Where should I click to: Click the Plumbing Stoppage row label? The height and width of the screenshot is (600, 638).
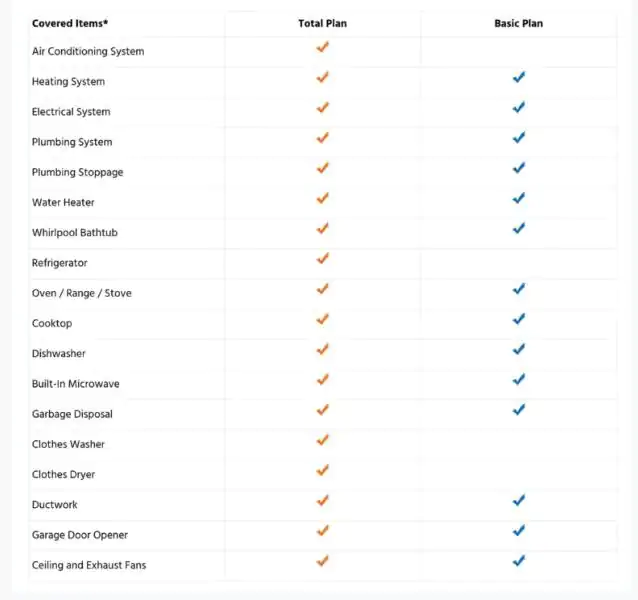pos(77,172)
